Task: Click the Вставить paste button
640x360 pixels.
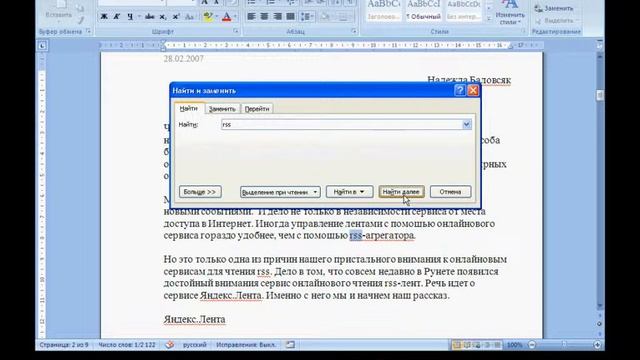Action: 58,10
